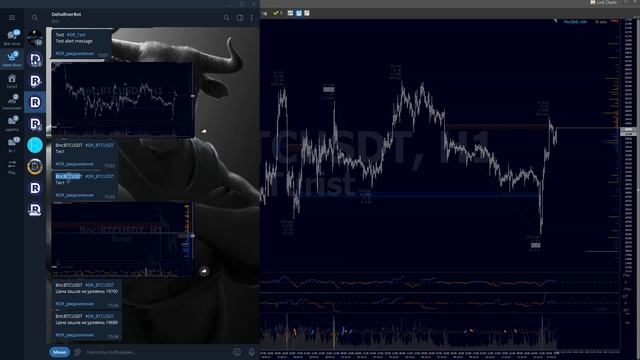Click search icon above the chat list
This screenshot has height=360, width=640.
[x=35, y=18]
